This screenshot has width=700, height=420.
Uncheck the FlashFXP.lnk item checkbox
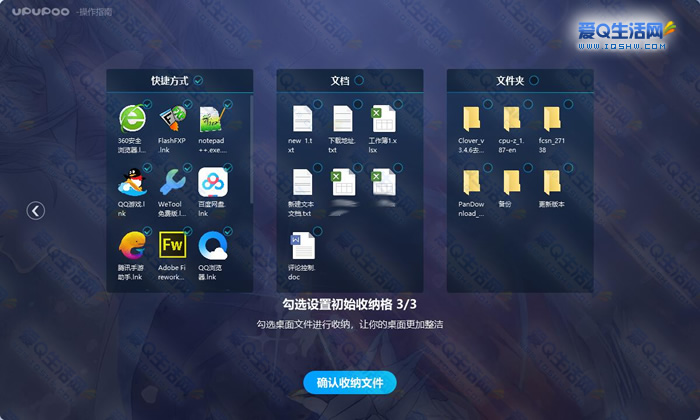coord(188,104)
